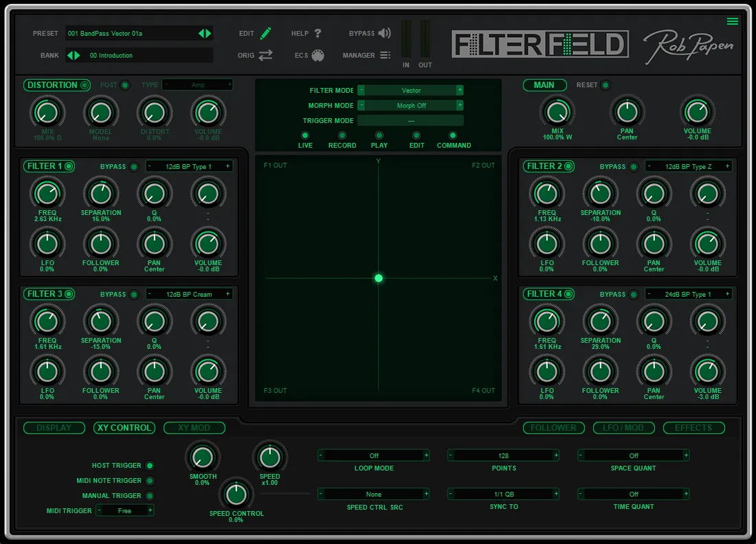Click the Speed Control knob
Screen dimensions: 756x544
pos(236,495)
